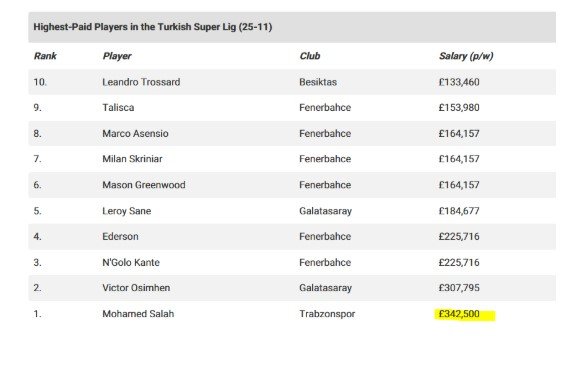Click the Player column header
The height and width of the screenshot is (378, 566).
(x=117, y=56)
